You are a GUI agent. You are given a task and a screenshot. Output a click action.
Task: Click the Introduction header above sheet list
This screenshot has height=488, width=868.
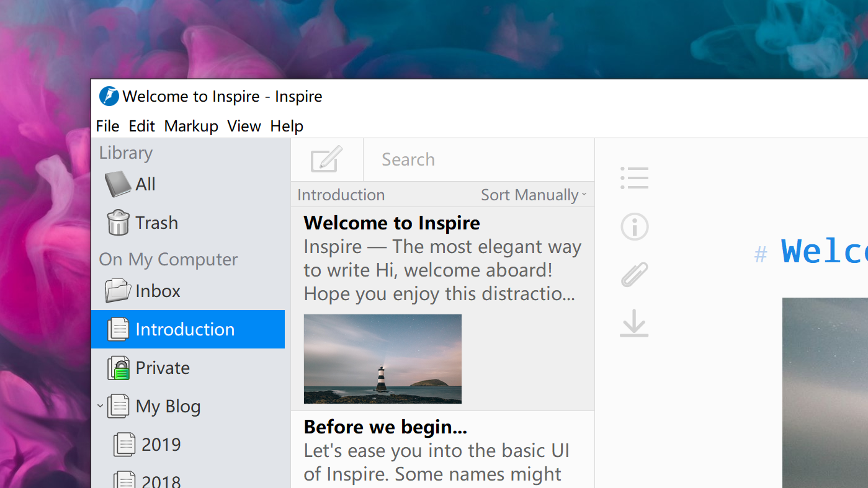341,195
